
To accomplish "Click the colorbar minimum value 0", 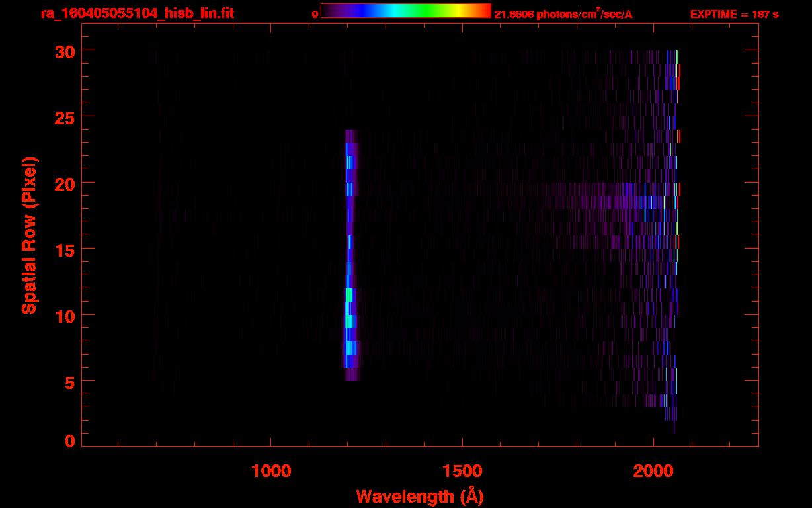I will coord(315,15).
